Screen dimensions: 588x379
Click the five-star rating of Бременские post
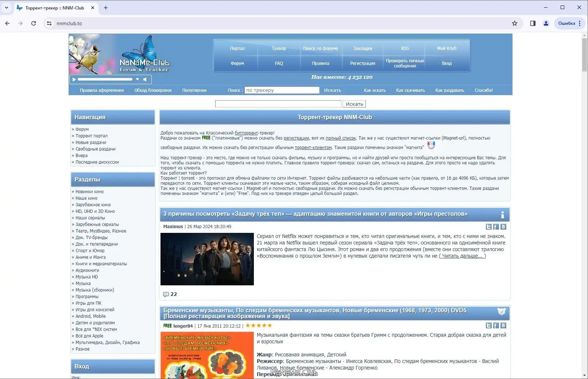(259, 325)
